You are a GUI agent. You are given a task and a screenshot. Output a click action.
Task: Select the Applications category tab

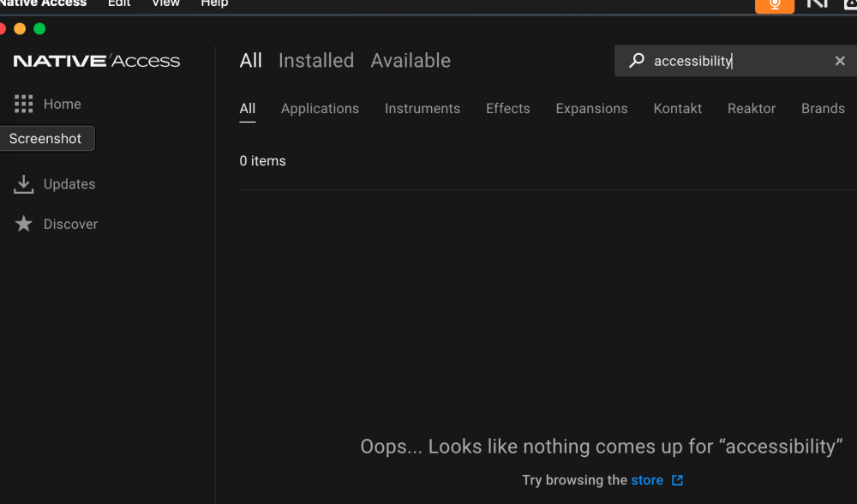(x=321, y=108)
